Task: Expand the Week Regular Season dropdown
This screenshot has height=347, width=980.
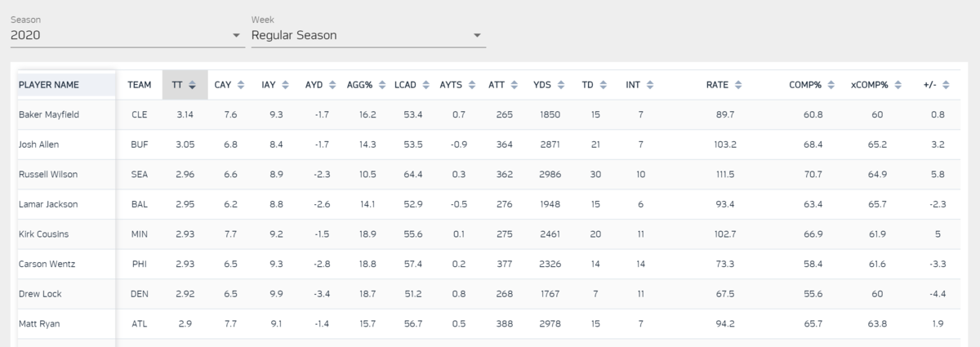Action: point(367,35)
